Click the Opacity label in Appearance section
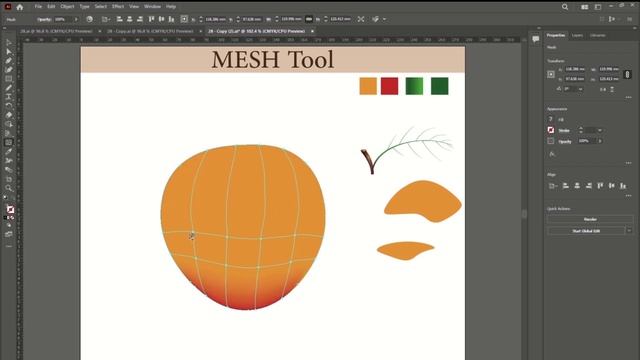This screenshot has height=360, width=640. (564, 141)
